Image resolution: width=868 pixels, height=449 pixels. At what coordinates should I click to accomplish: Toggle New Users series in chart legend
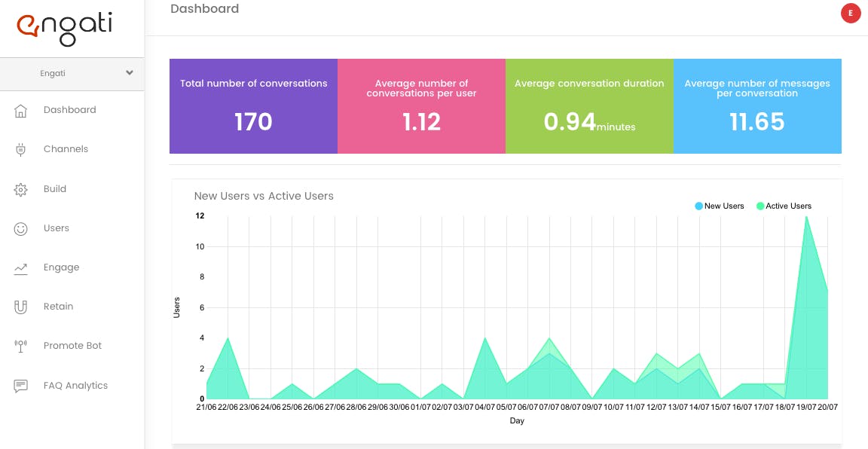719,206
